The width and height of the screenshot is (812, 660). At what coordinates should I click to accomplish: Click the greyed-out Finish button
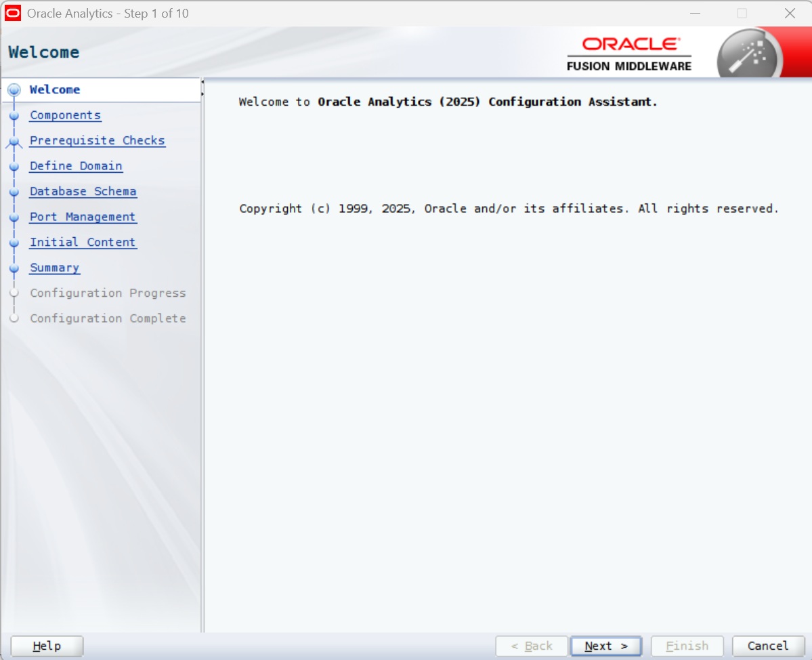[x=687, y=646]
